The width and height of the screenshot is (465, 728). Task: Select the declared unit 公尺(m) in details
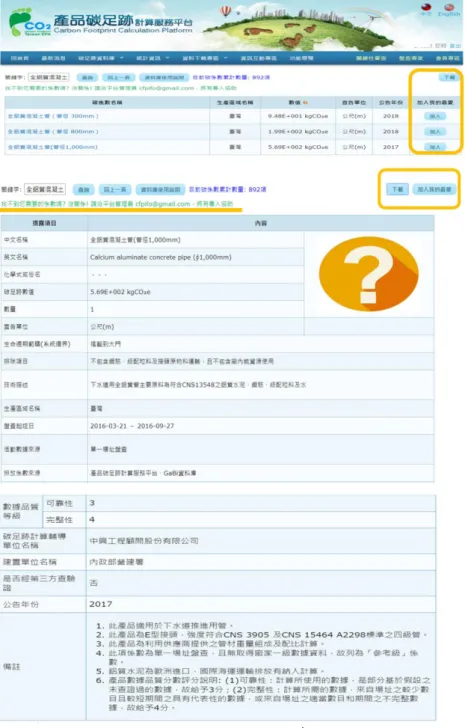pos(102,327)
